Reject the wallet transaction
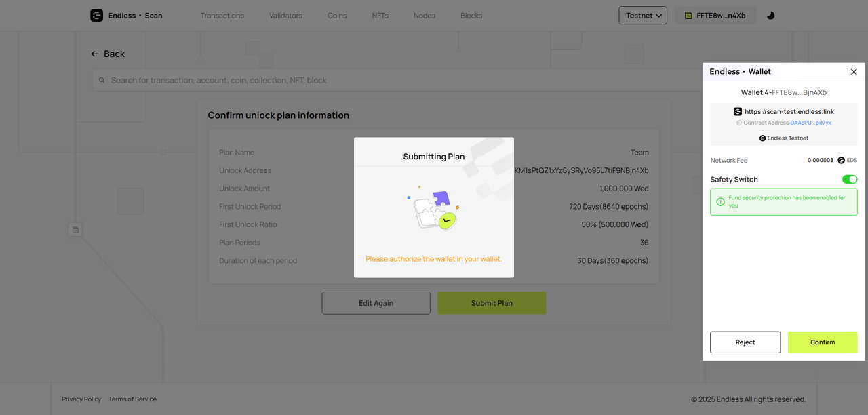868x415 pixels. pos(745,342)
